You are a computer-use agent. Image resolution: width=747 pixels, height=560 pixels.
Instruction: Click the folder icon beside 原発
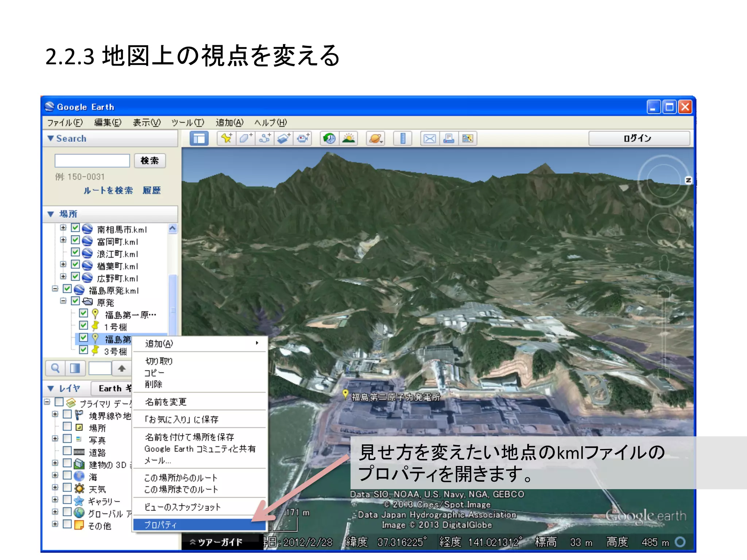coord(88,302)
